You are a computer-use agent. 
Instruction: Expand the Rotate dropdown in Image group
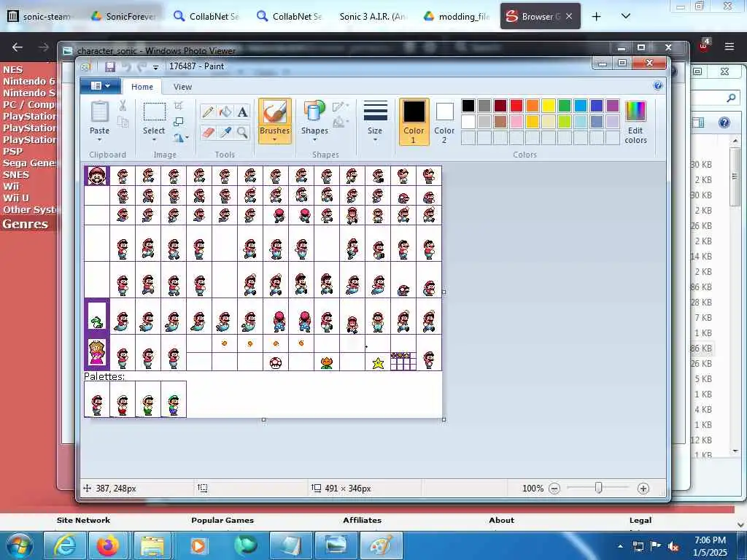pos(181,138)
